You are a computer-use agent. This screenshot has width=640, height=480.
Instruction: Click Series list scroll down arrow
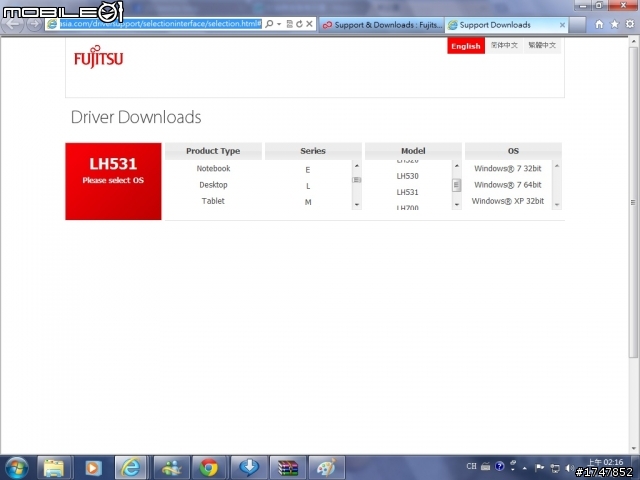click(357, 204)
